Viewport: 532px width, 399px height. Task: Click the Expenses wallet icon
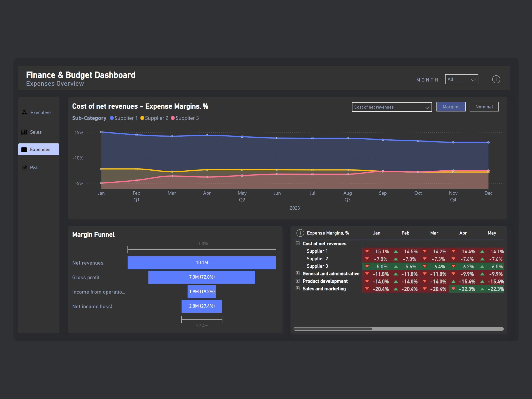point(24,149)
